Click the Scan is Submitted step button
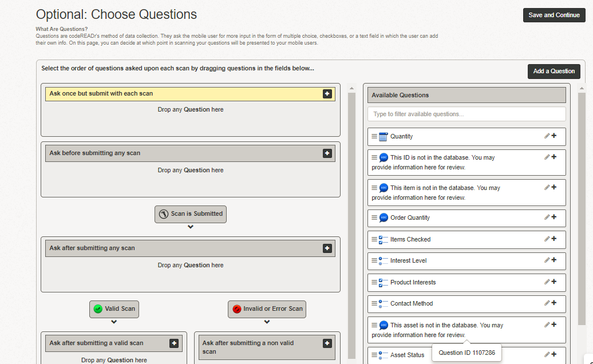This screenshot has width=593, height=364. point(191,214)
